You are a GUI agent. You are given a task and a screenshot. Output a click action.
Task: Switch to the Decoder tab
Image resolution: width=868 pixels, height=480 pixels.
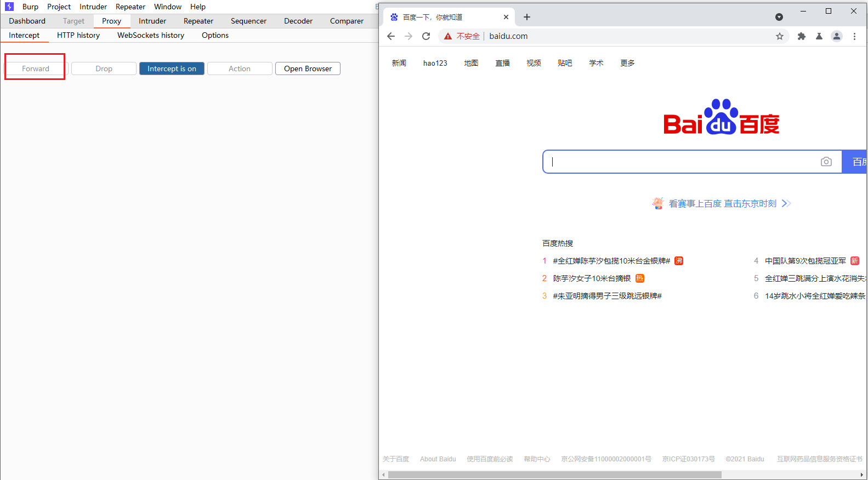[298, 21]
